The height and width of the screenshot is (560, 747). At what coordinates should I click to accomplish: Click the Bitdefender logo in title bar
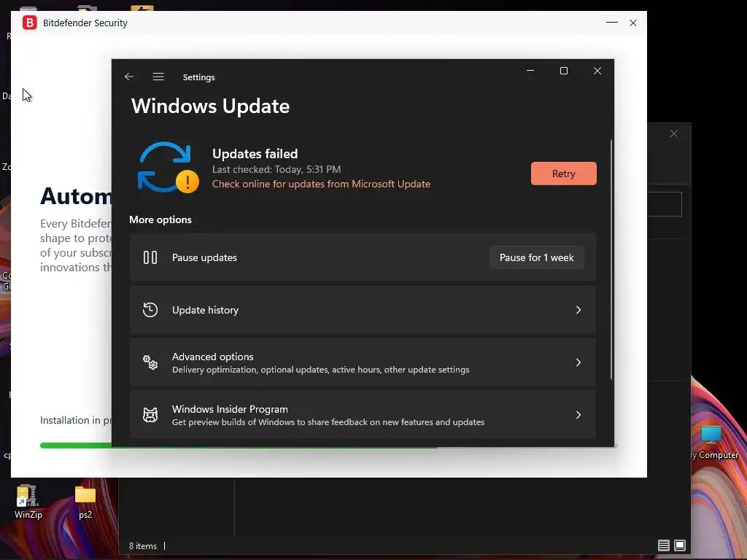29,23
